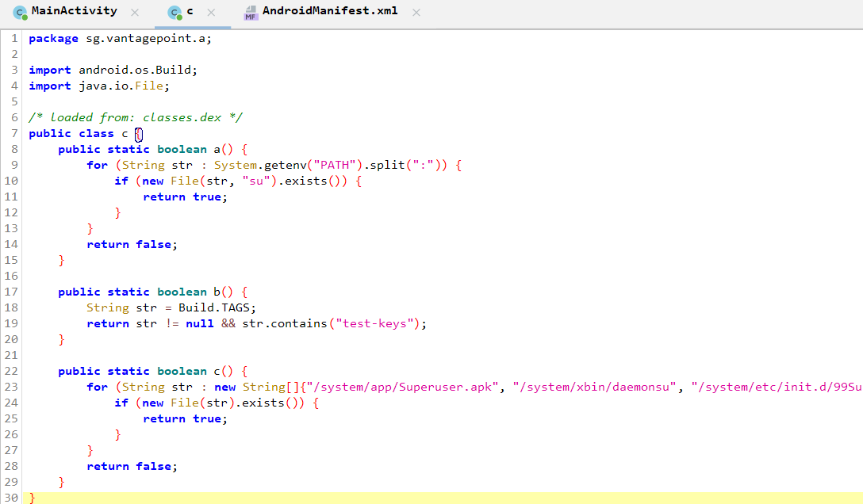Click the MainActivity class icon
This screenshot has width=863, height=504.
[x=20, y=13]
